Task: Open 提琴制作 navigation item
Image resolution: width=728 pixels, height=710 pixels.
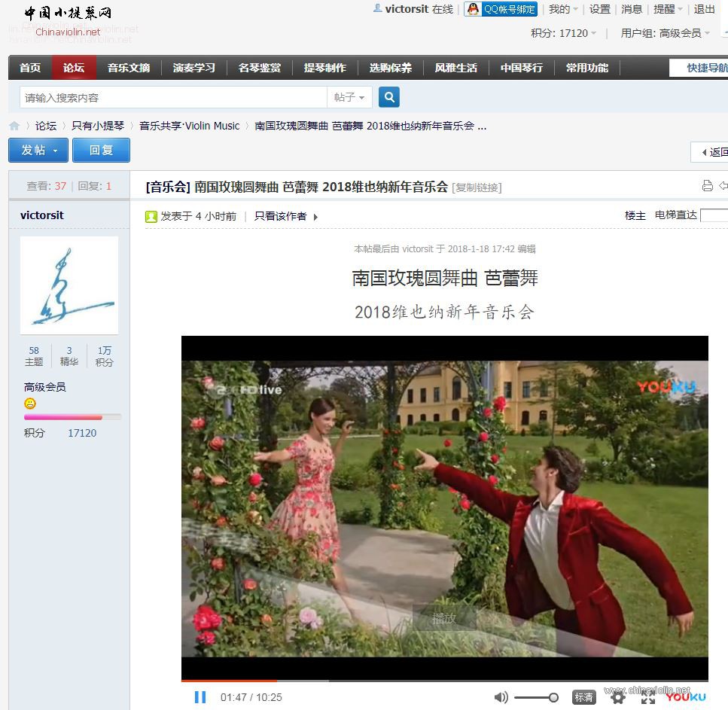Action: [x=325, y=68]
